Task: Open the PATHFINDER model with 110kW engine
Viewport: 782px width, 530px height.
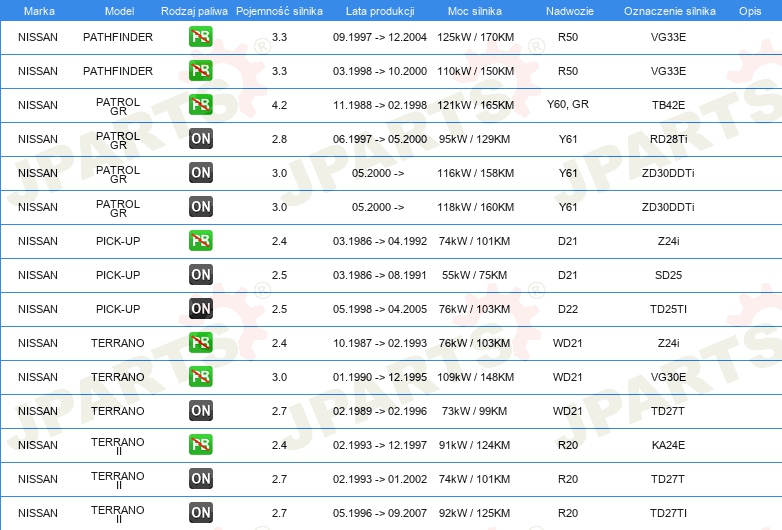Action: coord(118,71)
